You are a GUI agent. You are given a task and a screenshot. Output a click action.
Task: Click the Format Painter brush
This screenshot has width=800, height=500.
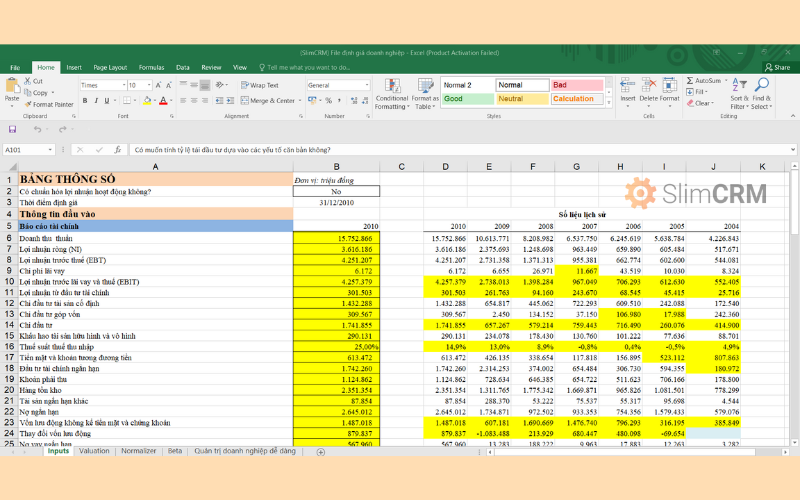click(28, 104)
